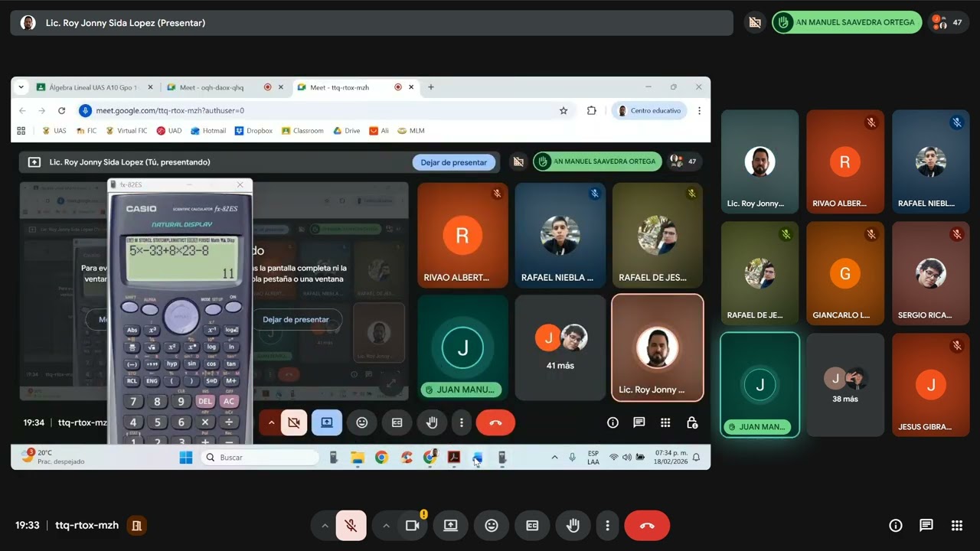Toggle captions in the bottom Meet bar
Viewport: 980px width, 551px height.
point(532,526)
